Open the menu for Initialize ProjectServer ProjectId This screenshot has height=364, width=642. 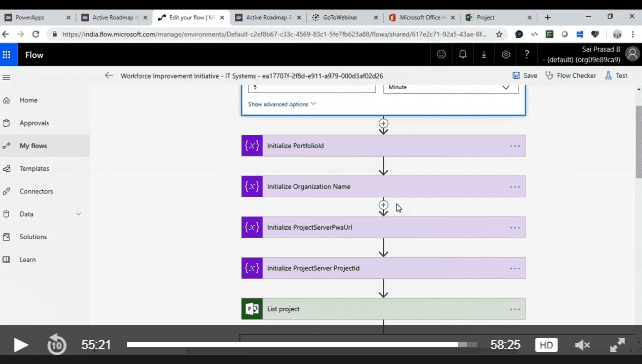point(515,269)
